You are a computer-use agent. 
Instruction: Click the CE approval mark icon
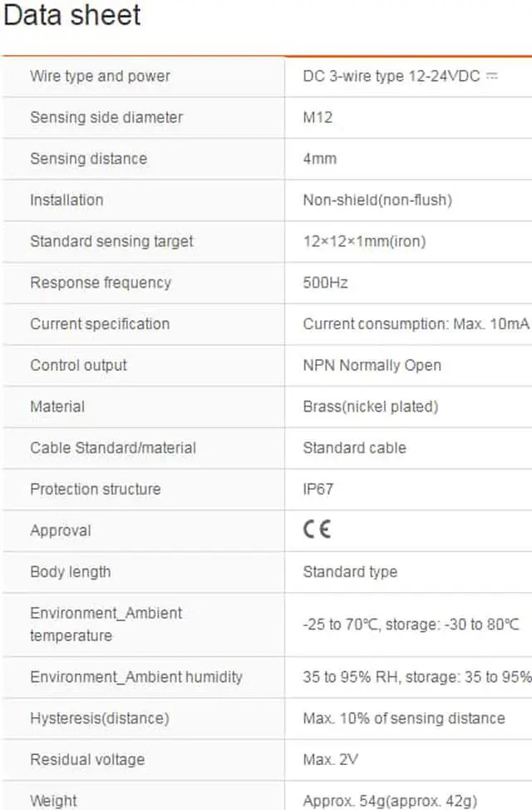(x=317, y=531)
